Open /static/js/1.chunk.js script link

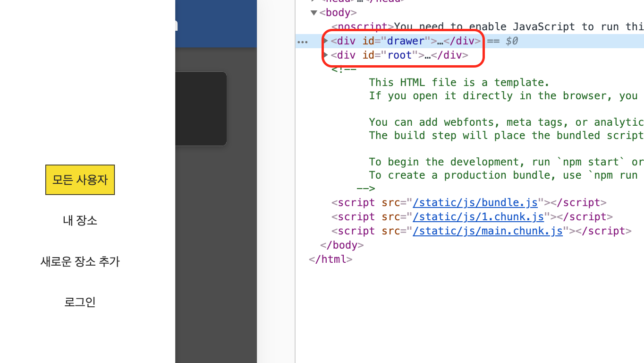[x=478, y=216]
